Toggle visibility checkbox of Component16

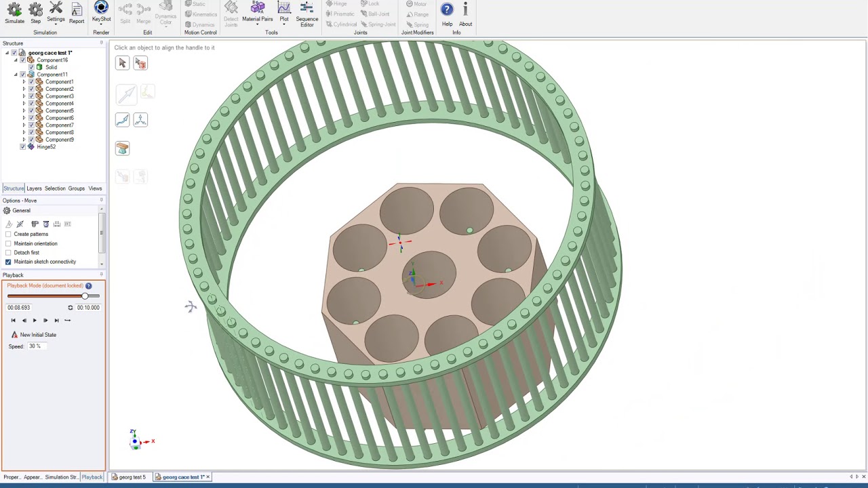pyautogui.click(x=22, y=60)
